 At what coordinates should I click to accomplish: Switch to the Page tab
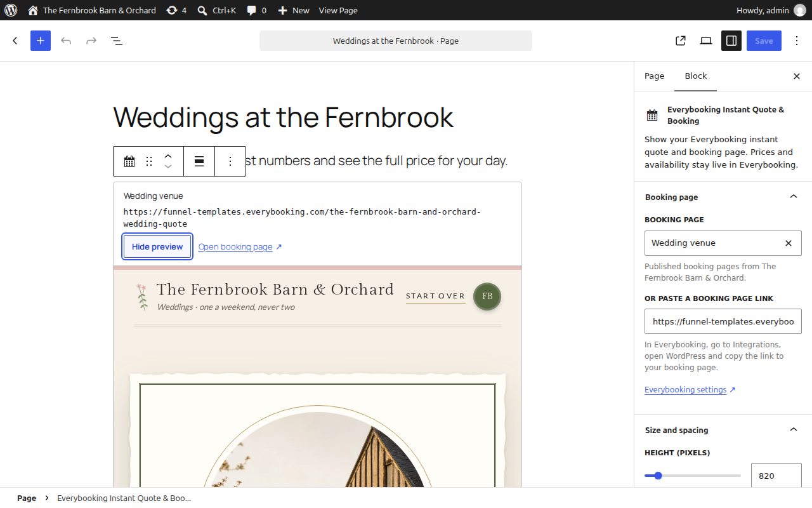click(654, 76)
